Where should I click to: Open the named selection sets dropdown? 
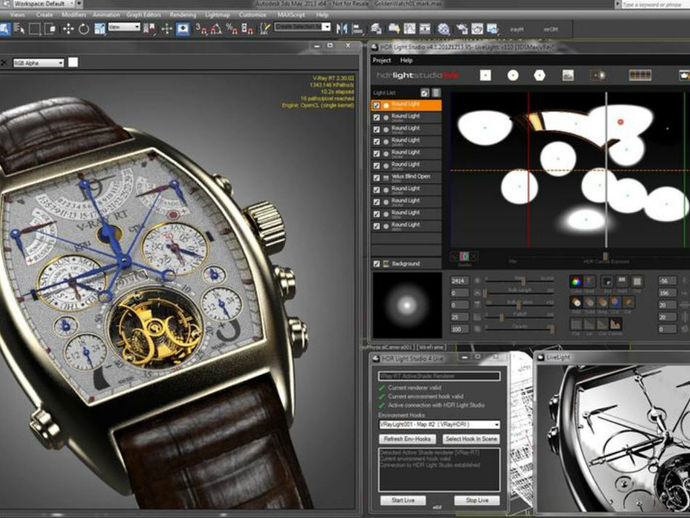tap(302, 27)
